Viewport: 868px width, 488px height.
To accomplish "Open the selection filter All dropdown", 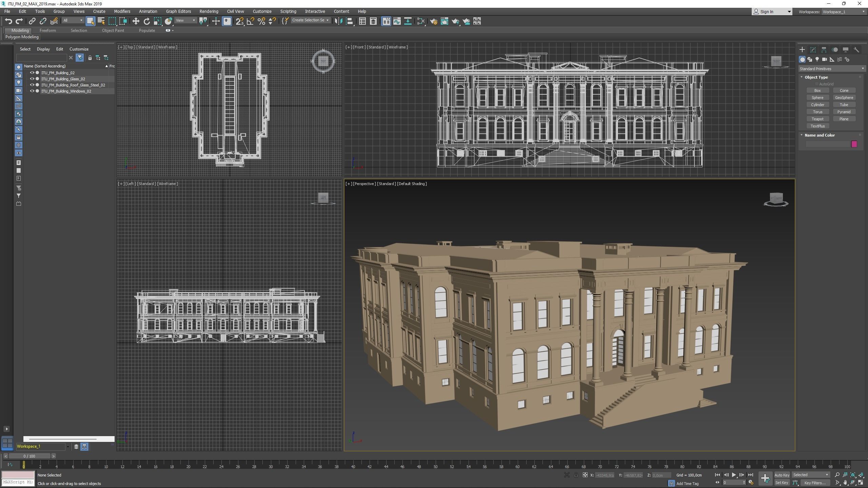I will tap(73, 21).
